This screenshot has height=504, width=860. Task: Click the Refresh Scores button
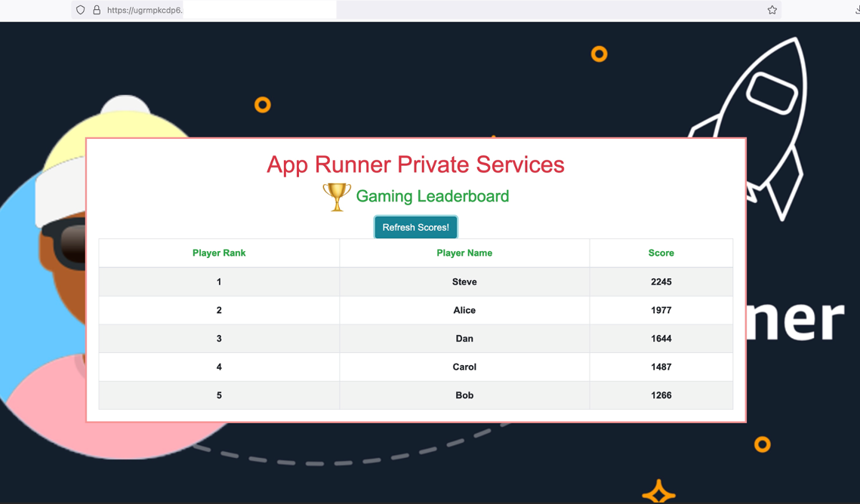point(415,227)
